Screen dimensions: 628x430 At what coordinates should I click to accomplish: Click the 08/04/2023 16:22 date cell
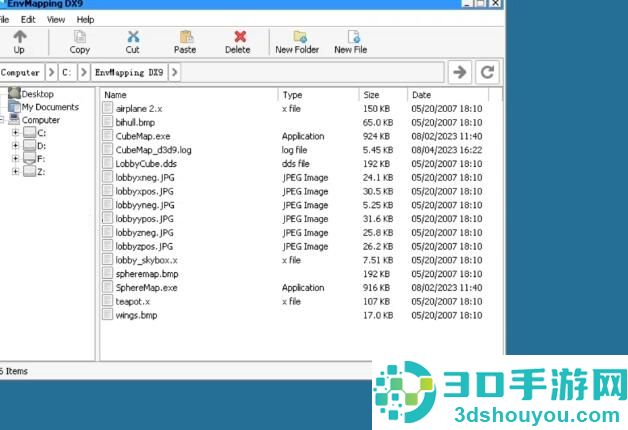click(x=447, y=150)
